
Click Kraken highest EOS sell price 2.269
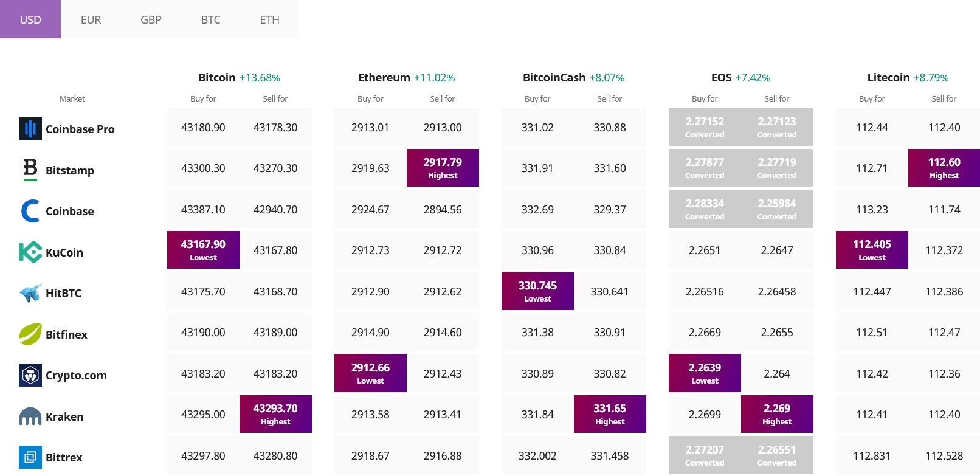click(777, 414)
